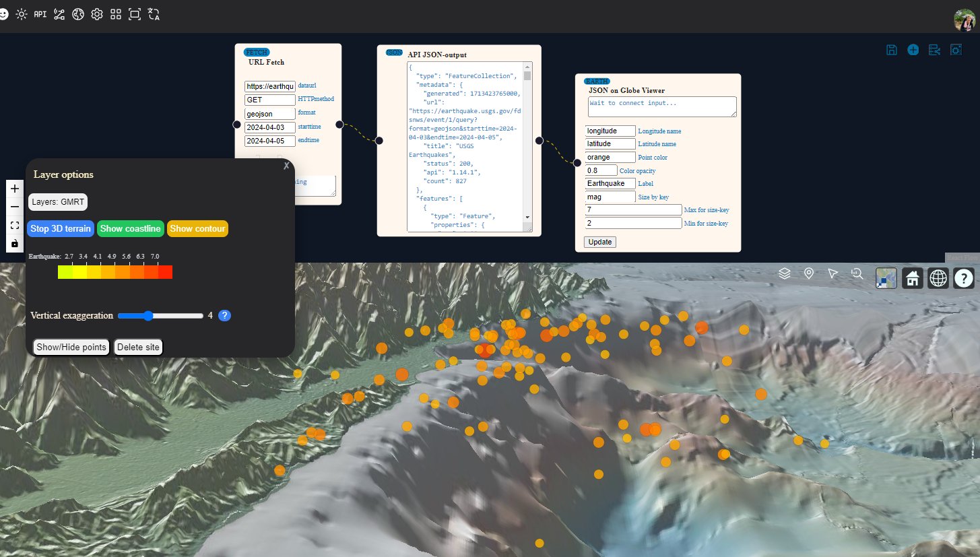This screenshot has height=557, width=980.
Task: Open the globe earth icon in top toolbar
Action: coord(78,13)
